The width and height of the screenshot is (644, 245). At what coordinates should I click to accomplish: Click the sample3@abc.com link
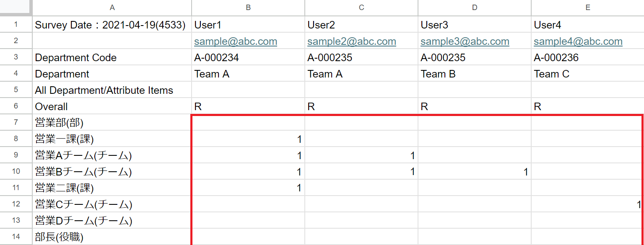[x=465, y=41]
